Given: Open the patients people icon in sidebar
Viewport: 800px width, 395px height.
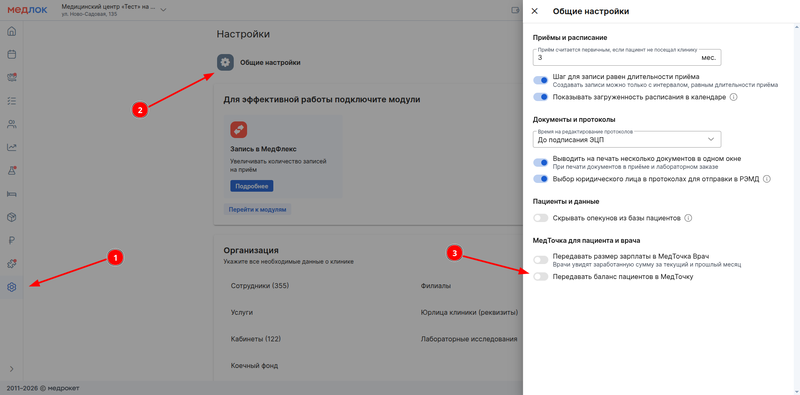Looking at the screenshot, I should pos(12,124).
